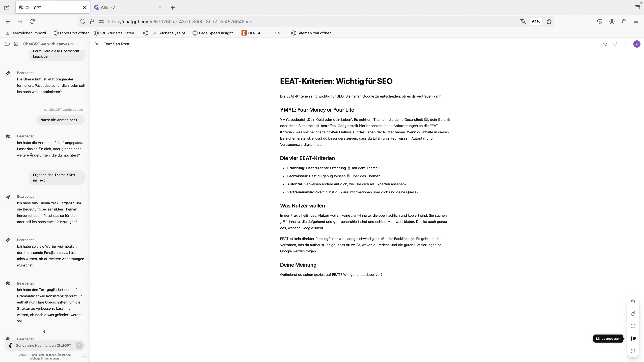Click the Länge anpassen canvas shortcut icon
The width and height of the screenshot is (644, 362).
tap(633, 339)
